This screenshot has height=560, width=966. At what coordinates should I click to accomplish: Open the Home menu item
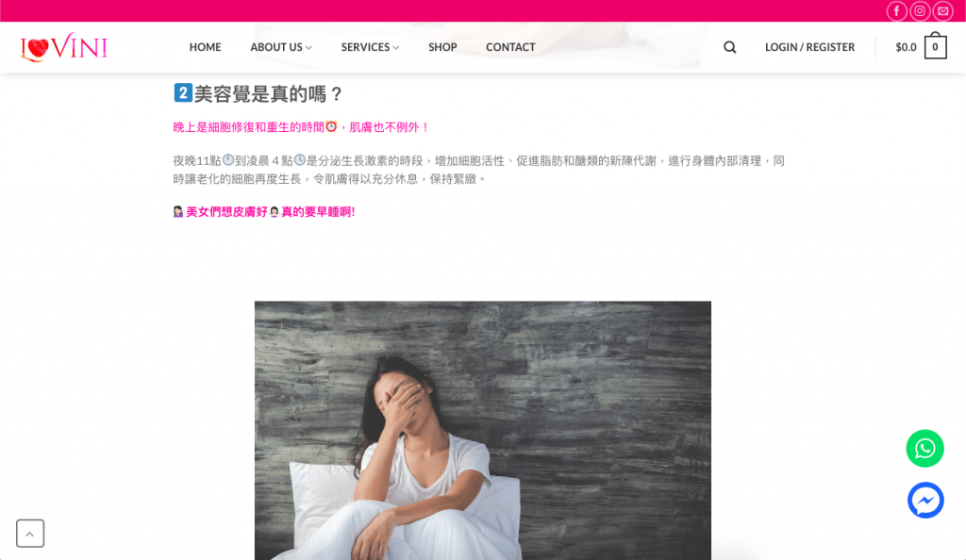[x=205, y=47]
